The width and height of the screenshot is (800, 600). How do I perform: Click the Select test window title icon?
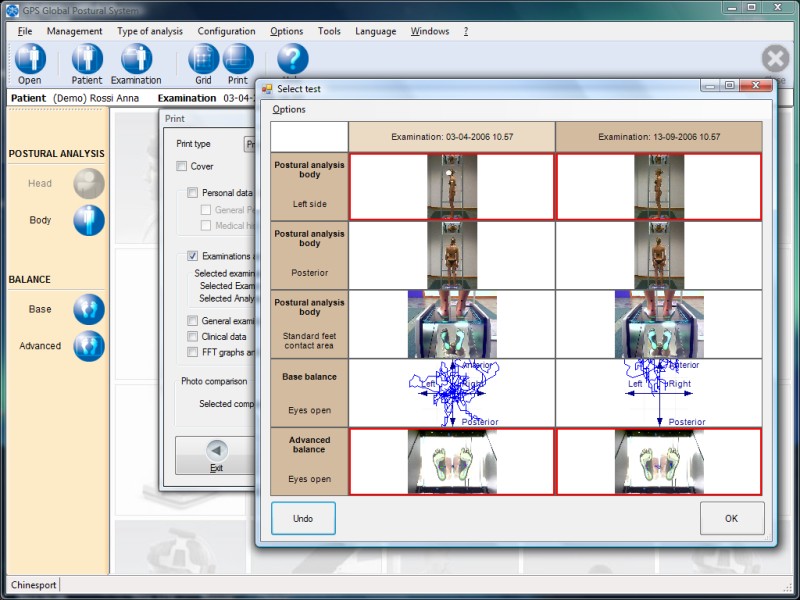pyautogui.click(x=267, y=89)
